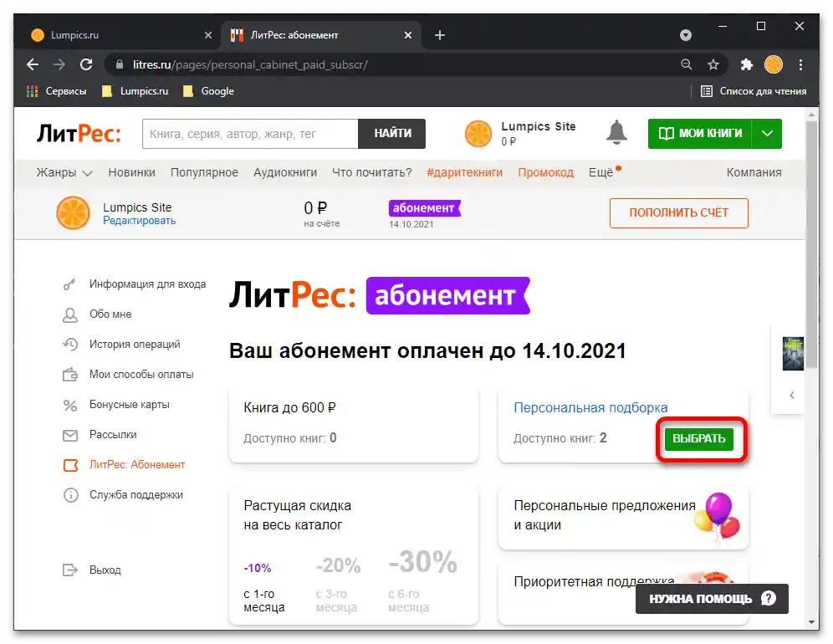Open Что почитать? section
Viewport: 833px width, 644px height.
pyautogui.click(x=372, y=172)
